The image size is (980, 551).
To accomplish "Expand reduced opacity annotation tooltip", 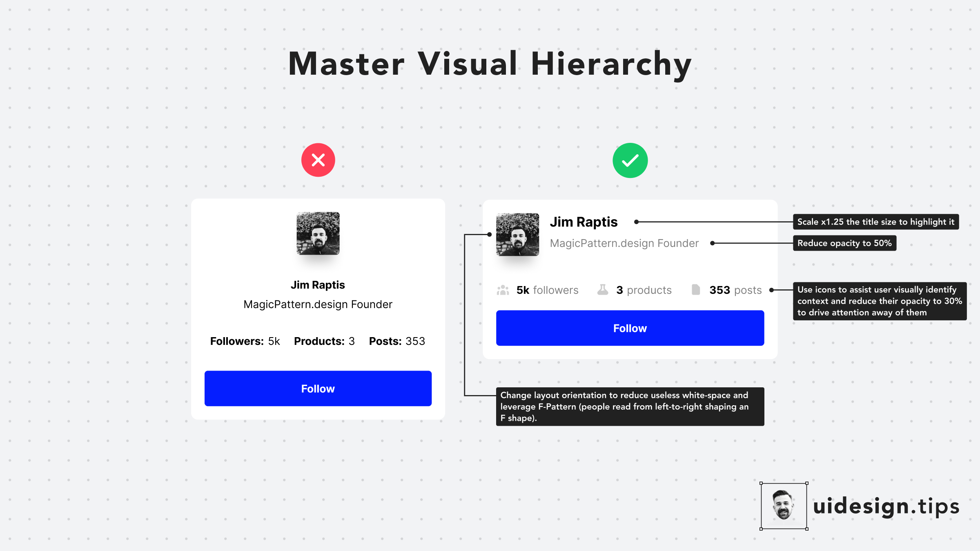I will 845,244.
